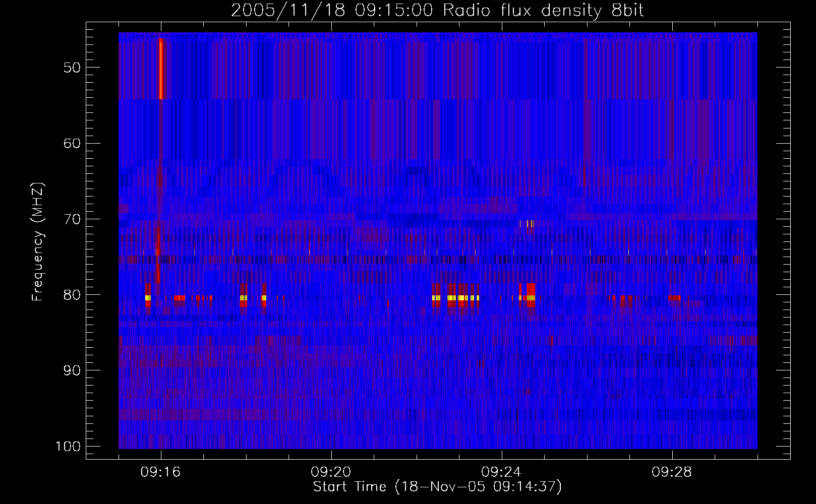816x504 pixels.
Task: Click the 09:20 time tick label
Action: pos(331,472)
